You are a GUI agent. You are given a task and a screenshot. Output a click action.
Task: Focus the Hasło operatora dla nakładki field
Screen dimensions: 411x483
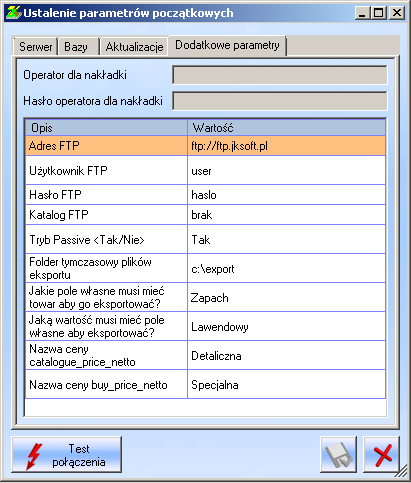280,101
